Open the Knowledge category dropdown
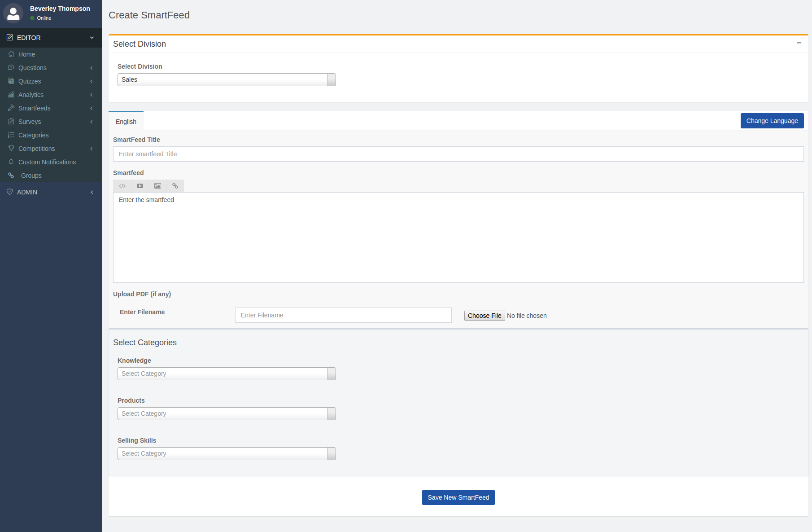812x532 pixels. tap(227, 374)
